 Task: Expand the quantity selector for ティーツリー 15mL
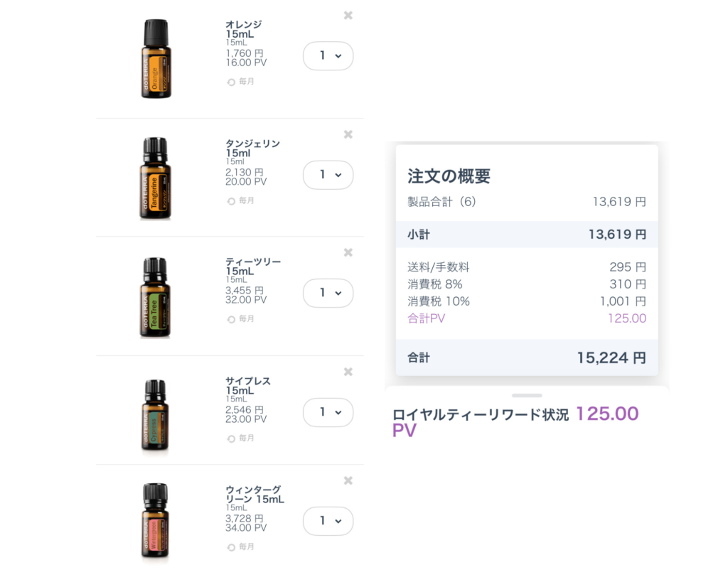328,292
